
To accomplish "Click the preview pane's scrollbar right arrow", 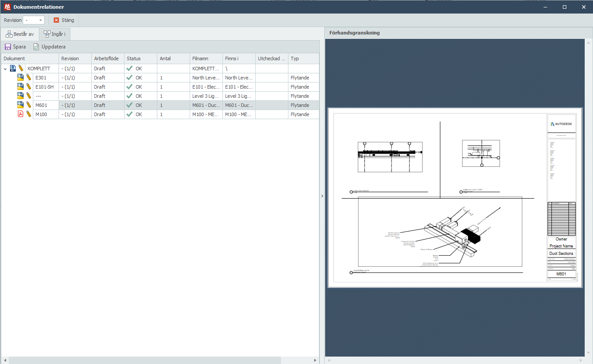I will [x=581, y=360].
